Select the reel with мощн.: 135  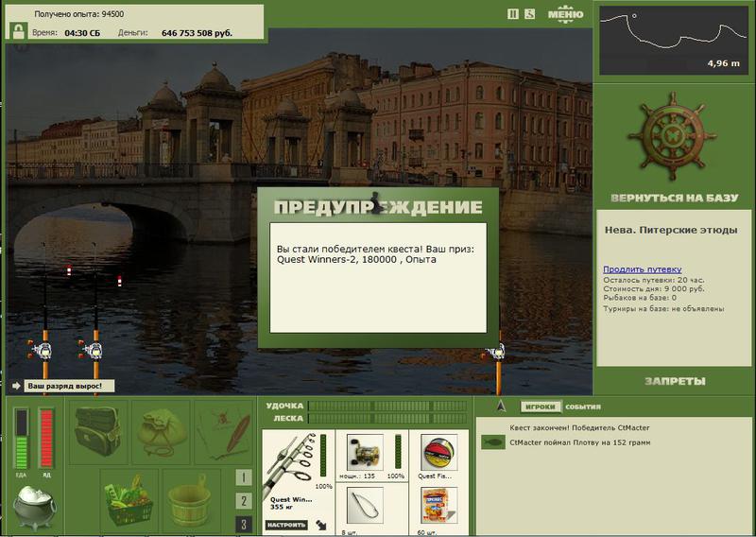pos(365,452)
